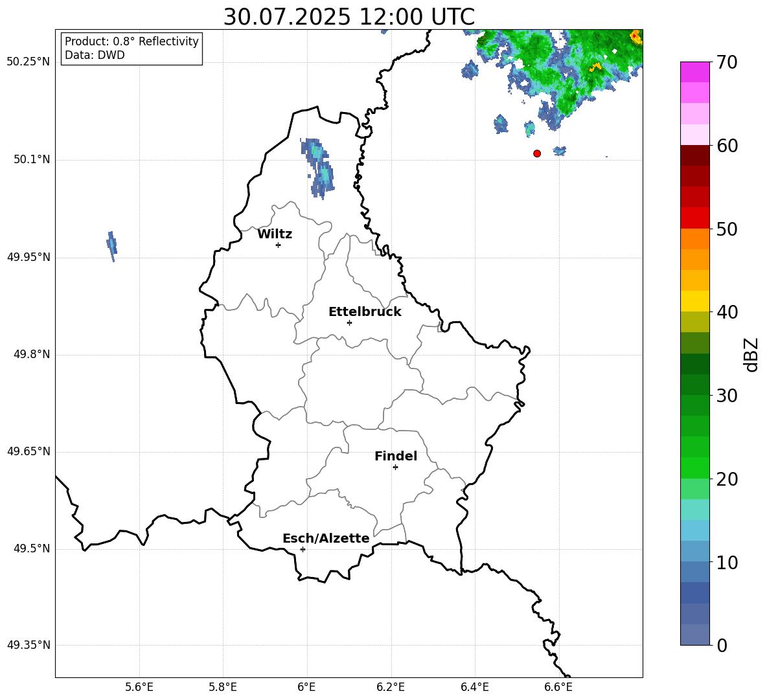The image size is (767, 700).
Task: Click the Esch/Alzette station label
Action: [326, 538]
